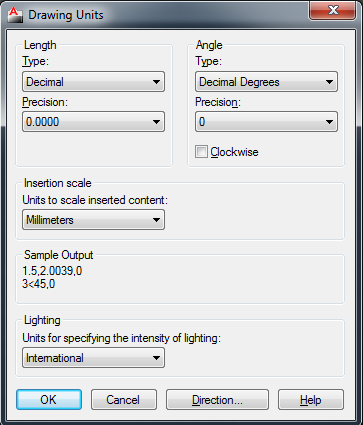Click the Drawing Units title bar text
The height and width of the screenshot is (425, 363).
(x=66, y=15)
